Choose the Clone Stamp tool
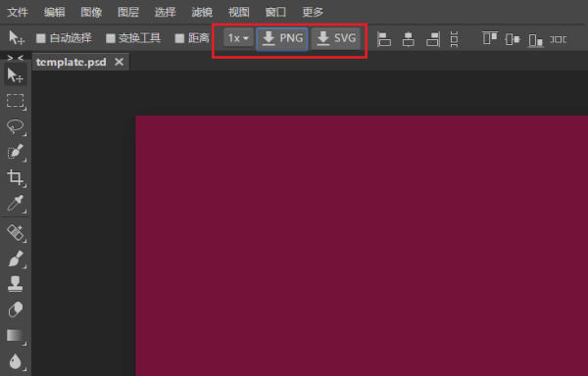The image size is (588, 376). [15, 284]
